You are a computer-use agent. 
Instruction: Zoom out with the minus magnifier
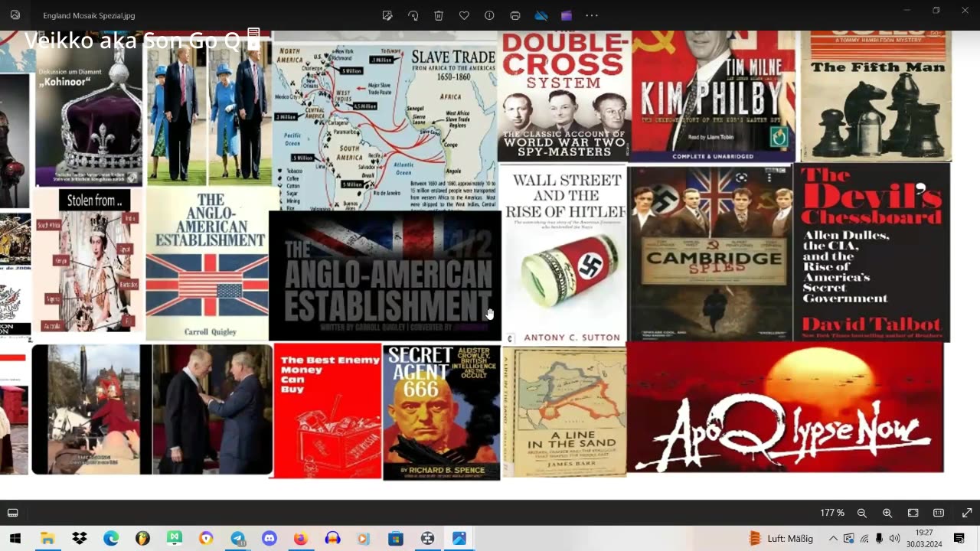pyautogui.click(x=862, y=513)
